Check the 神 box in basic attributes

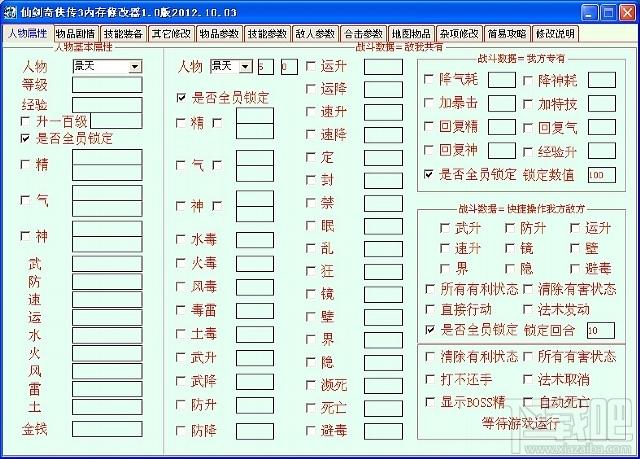(x=25, y=236)
